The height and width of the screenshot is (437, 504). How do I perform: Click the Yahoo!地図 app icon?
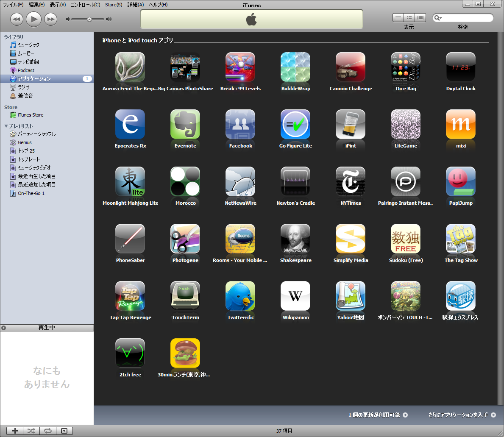(x=351, y=295)
